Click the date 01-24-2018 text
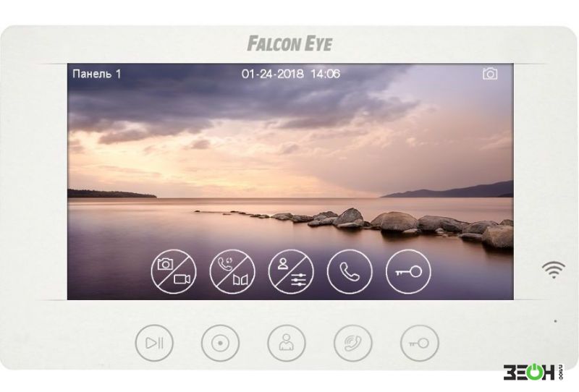This screenshot has height=392, width=579. click(273, 74)
